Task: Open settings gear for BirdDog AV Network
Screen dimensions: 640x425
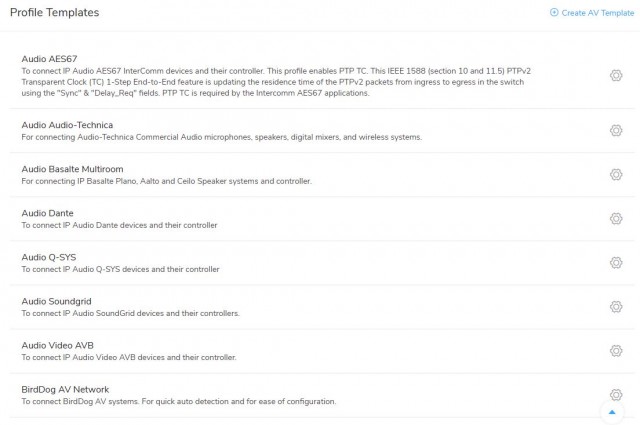Action: (x=616, y=395)
